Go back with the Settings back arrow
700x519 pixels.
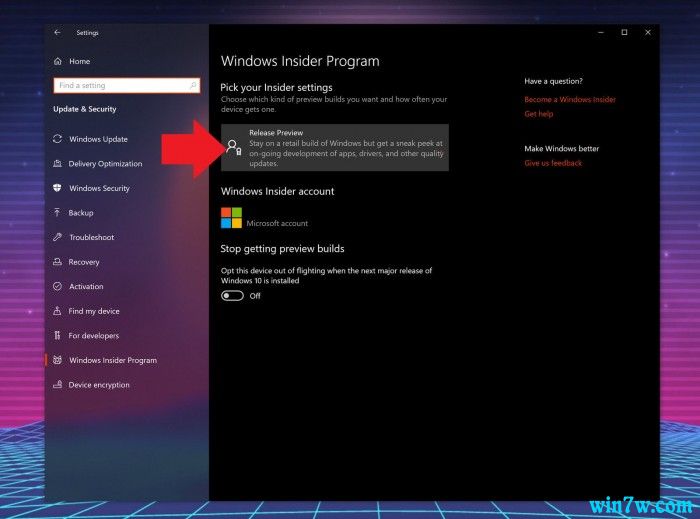(57, 32)
